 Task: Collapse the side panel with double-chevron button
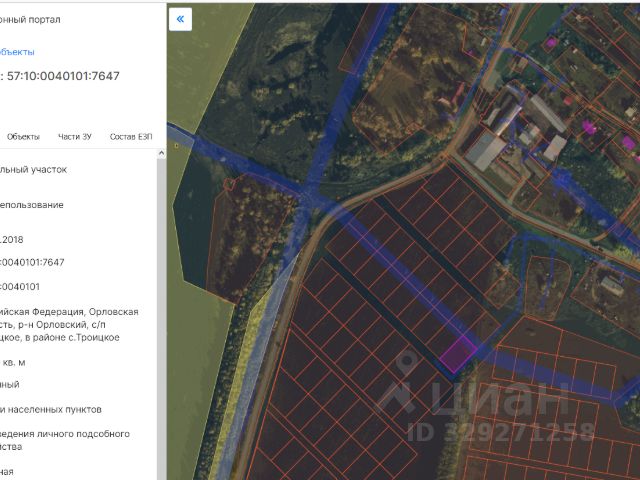(x=180, y=19)
